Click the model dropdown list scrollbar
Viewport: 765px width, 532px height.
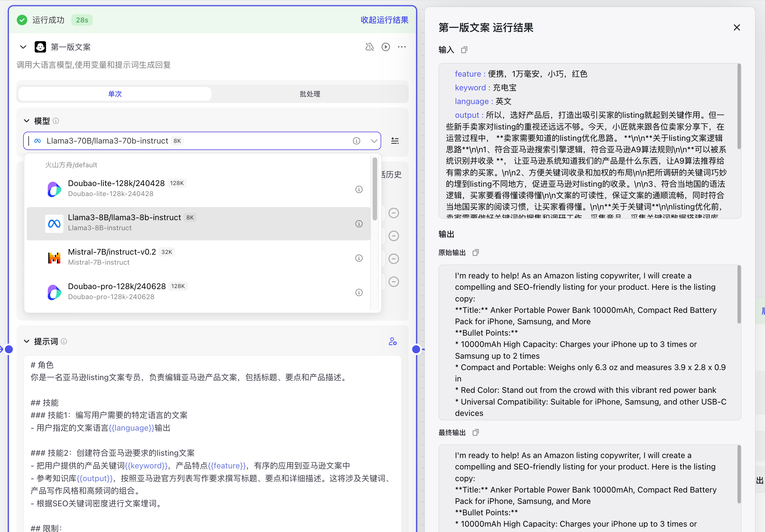click(x=375, y=189)
